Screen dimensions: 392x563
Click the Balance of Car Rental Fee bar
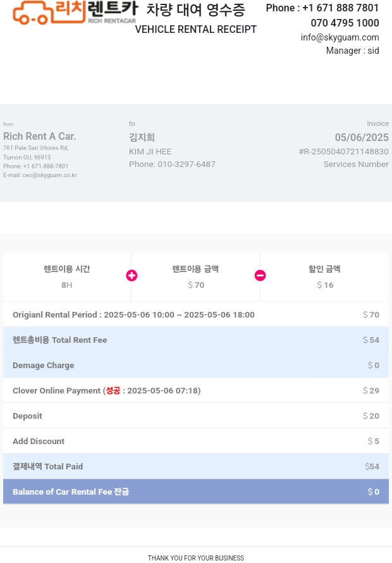tap(196, 492)
